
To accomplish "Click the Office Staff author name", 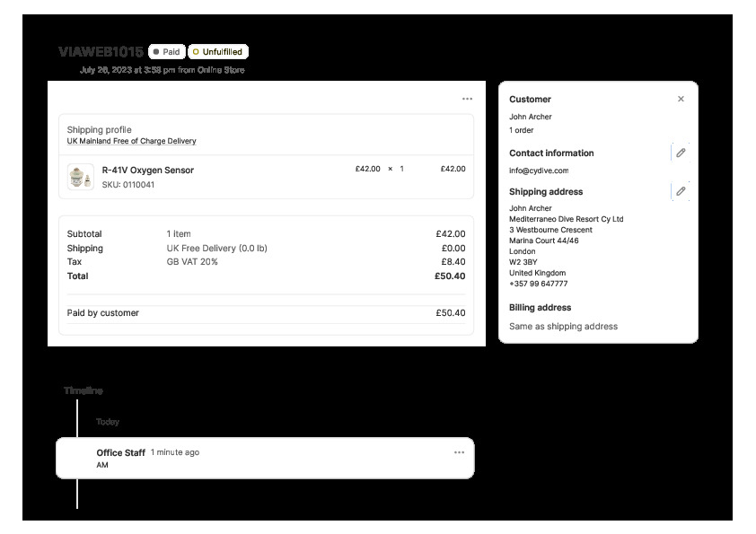I will (x=120, y=452).
